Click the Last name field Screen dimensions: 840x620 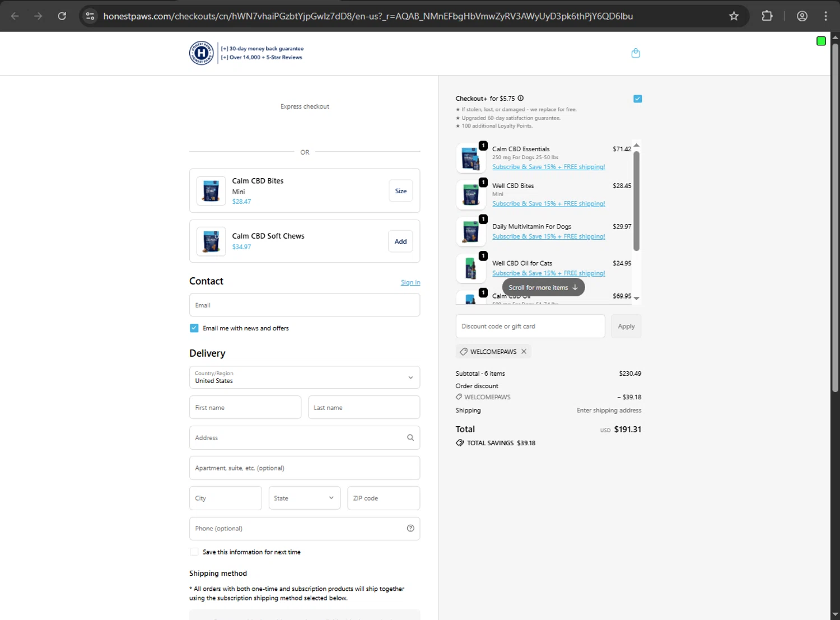pos(364,408)
